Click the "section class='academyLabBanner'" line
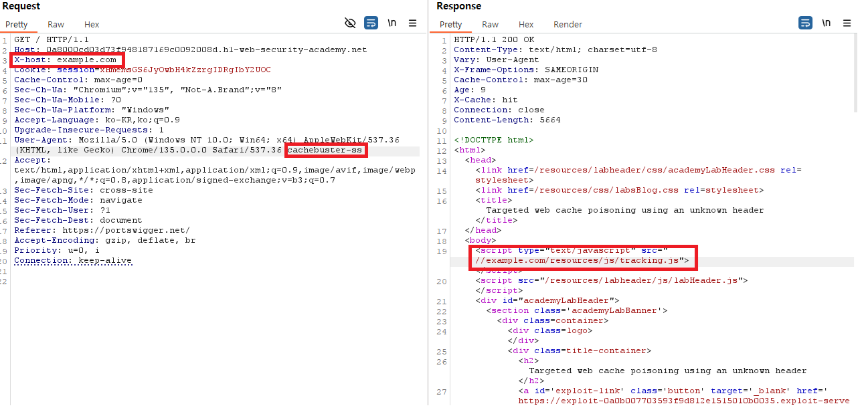The width and height of the screenshot is (868, 418). 577,310
